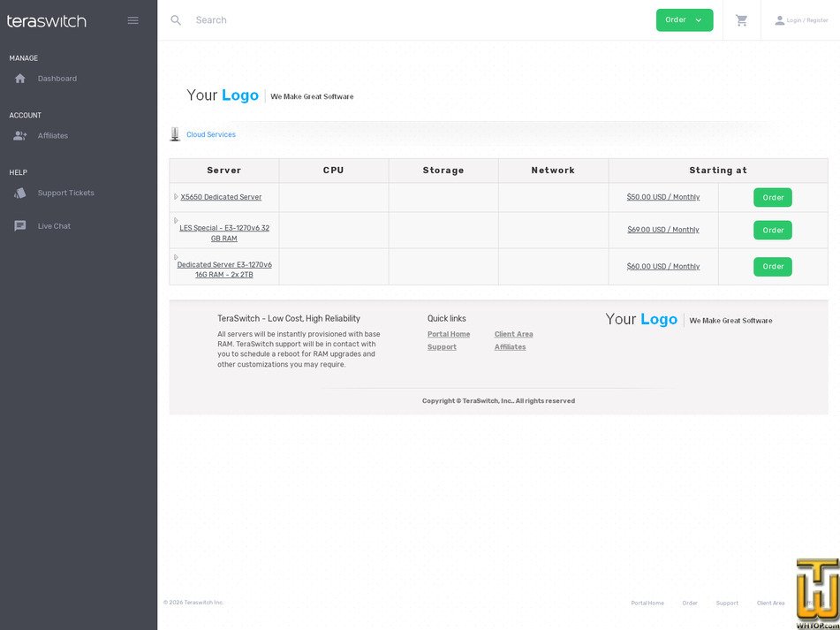Order the $60.00 Dedicated Server E3-1270v6
840x630 pixels.
click(x=773, y=267)
